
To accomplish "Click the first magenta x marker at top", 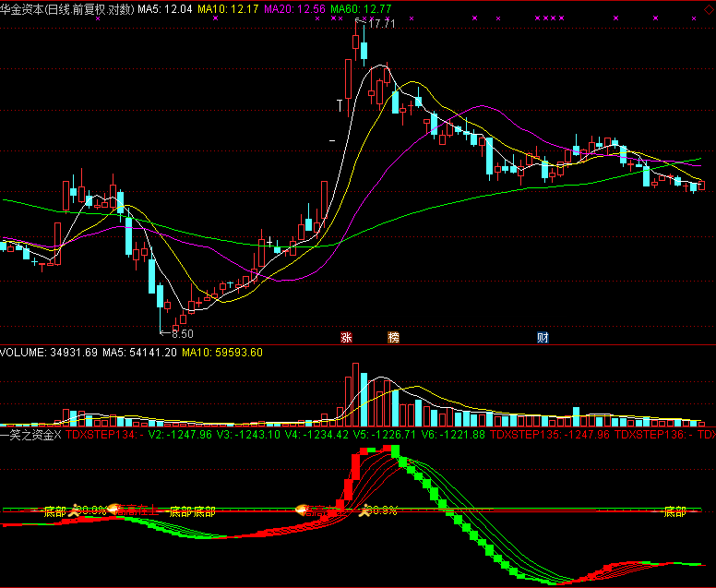I will point(98,18).
